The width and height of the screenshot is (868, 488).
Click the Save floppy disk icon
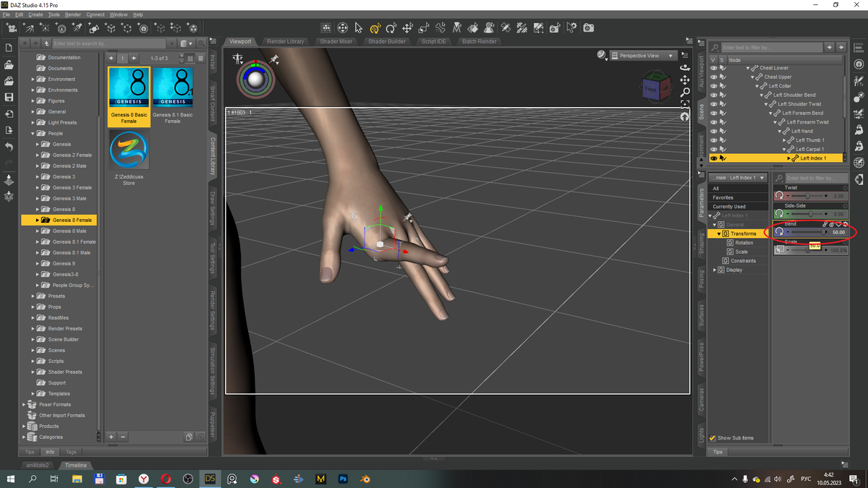(x=9, y=97)
